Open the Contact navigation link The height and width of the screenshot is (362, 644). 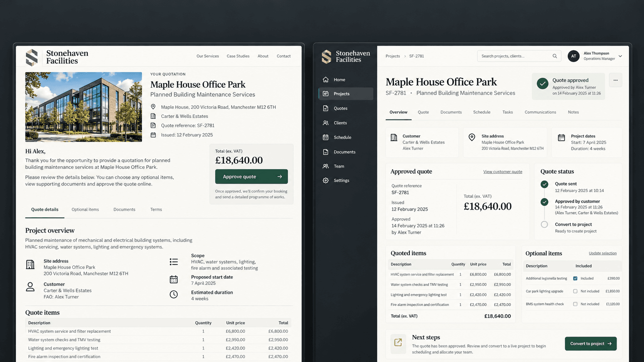pyautogui.click(x=283, y=56)
